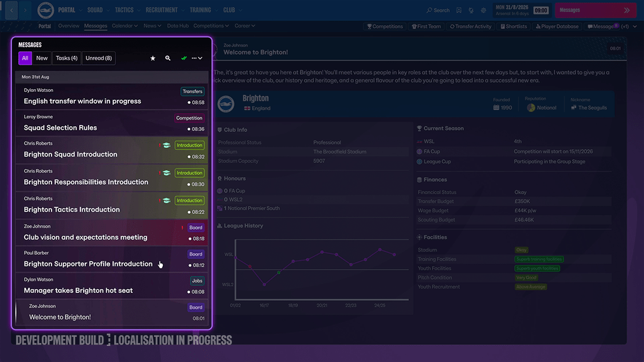Viewport: 644px width, 362px height.
Task: Click the 09:00 continue time button
Action: [540, 10]
